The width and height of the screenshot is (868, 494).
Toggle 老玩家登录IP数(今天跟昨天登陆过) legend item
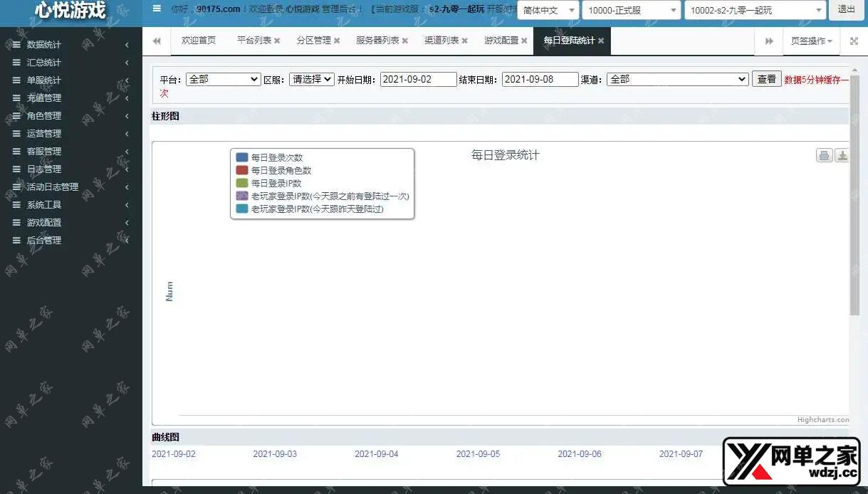coord(310,209)
